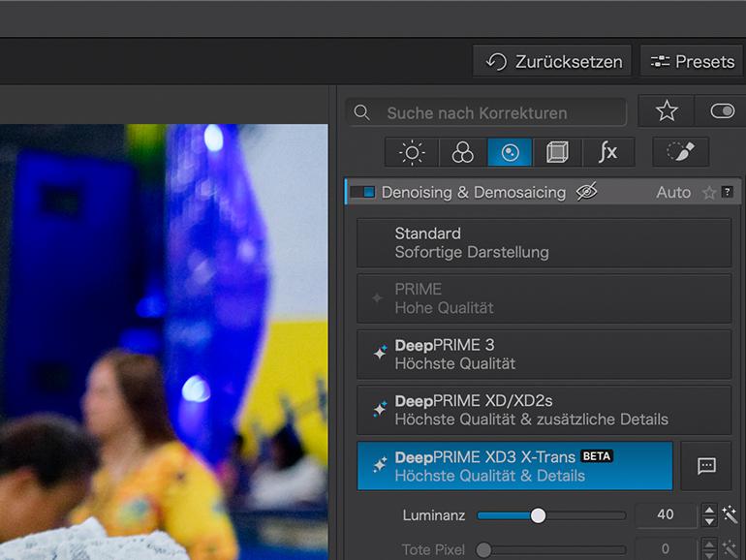This screenshot has height=560, width=746.
Task: Show favorite corrections with star filter
Action: pyautogui.click(x=667, y=111)
